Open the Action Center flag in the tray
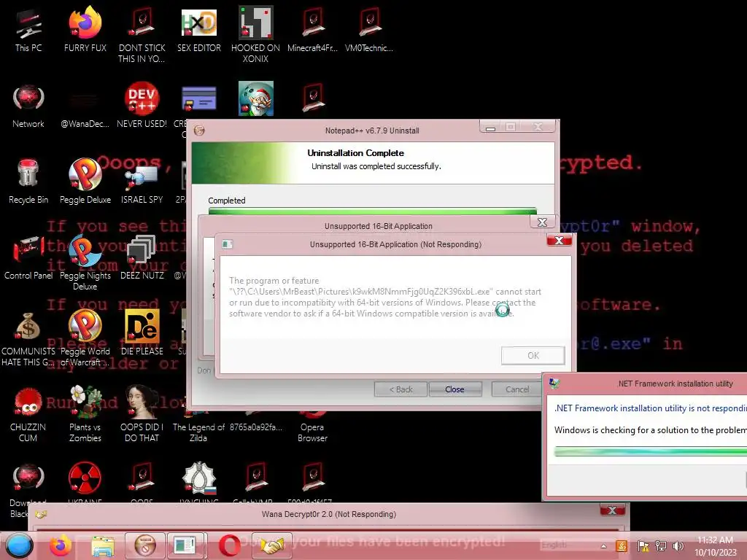The height and width of the screenshot is (560, 747). (x=643, y=546)
